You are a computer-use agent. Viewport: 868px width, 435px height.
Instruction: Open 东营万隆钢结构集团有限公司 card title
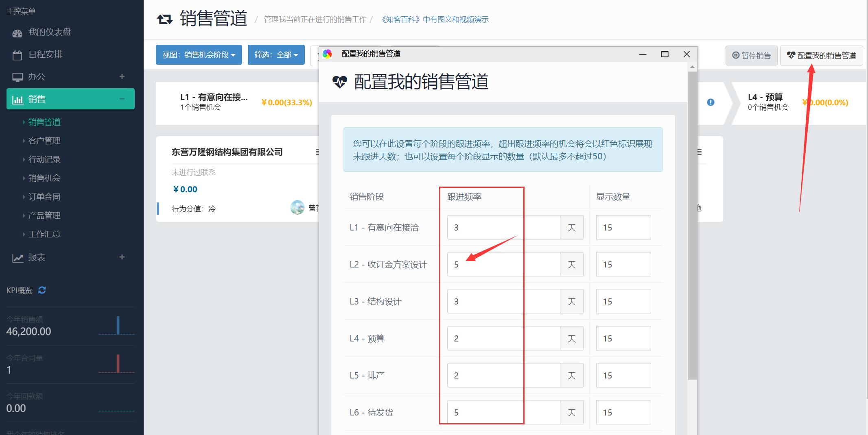(227, 152)
